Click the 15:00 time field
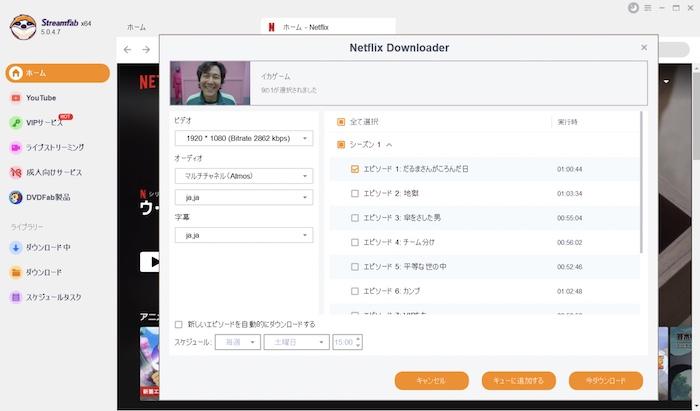The width and height of the screenshot is (700, 411). 343,342
